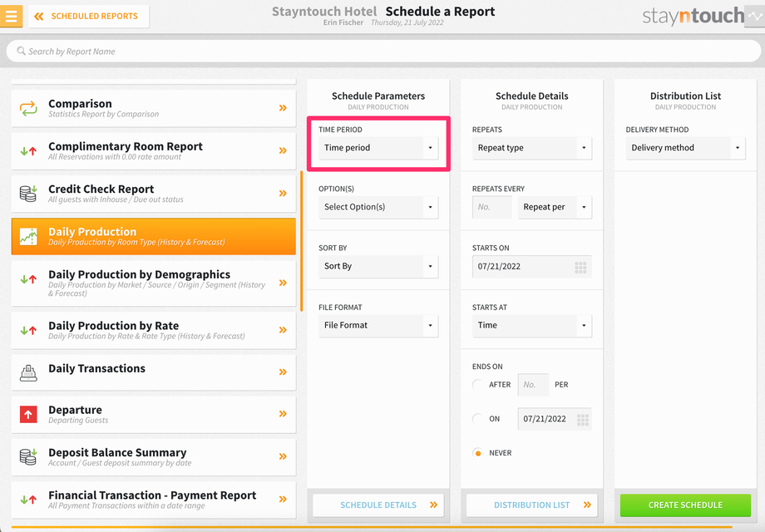The width and height of the screenshot is (765, 532).
Task: Open the Repeat per dropdown
Action: tap(555, 207)
